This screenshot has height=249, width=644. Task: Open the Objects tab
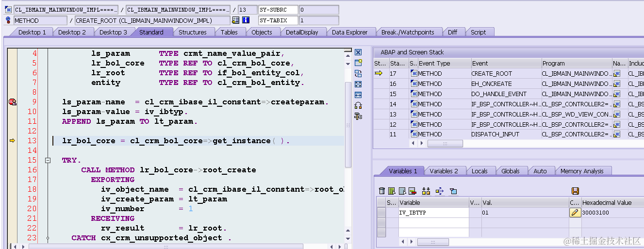[262, 32]
